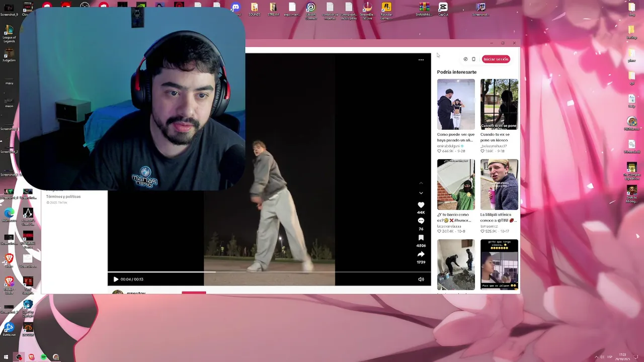Open the Streamlabs SE.Live desktop shortcut
This screenshot has width=644, height=362.
pos(367,10)
